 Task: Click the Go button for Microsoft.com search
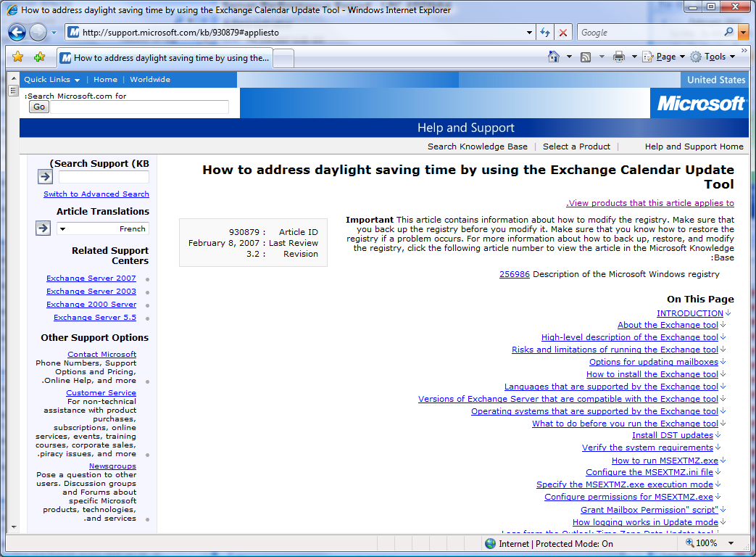pyautogui.click(x=39, y=107)
